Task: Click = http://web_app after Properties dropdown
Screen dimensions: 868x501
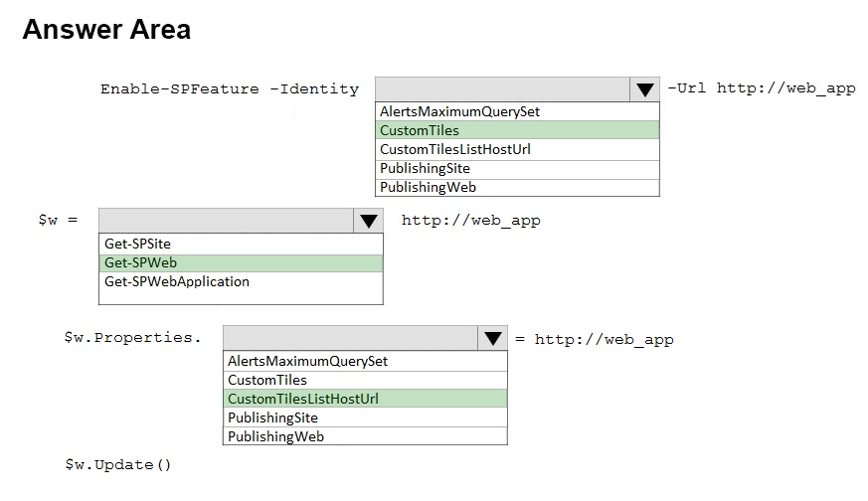Action: pos(595,339)
